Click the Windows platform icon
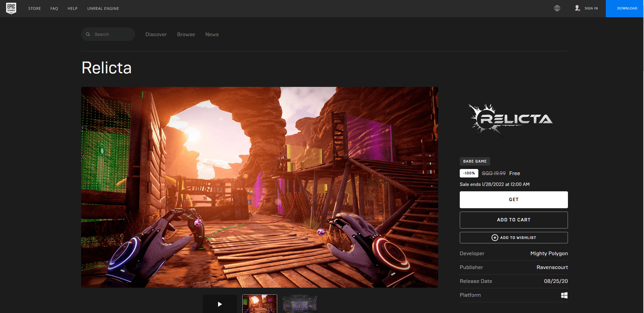The width and height of the screenshot is (644, 313). (564, 295)
